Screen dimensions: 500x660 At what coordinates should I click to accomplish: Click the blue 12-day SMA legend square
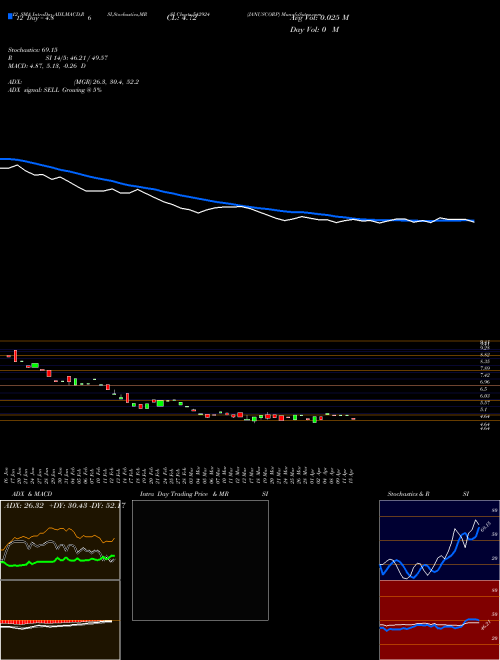pos(10,16)
